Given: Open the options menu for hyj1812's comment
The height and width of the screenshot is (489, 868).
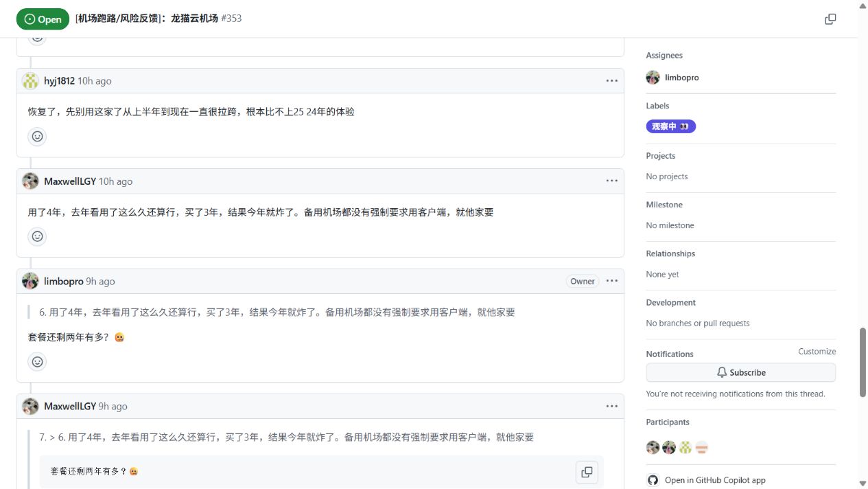Looking at the screenshot, I should tap(612, 81).
